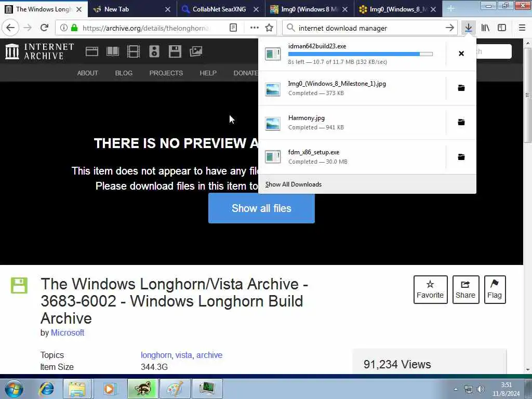The height and width of the screenshot is (399, 532).
Task: Click the forward navigation arrow
Action: pyautogui.click(x=28, y=28)
